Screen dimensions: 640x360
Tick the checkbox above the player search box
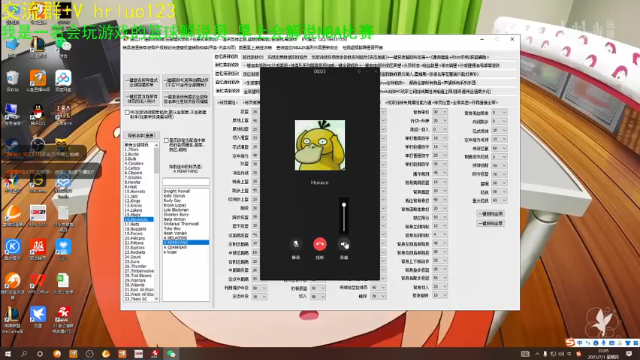tap(166, 140)
